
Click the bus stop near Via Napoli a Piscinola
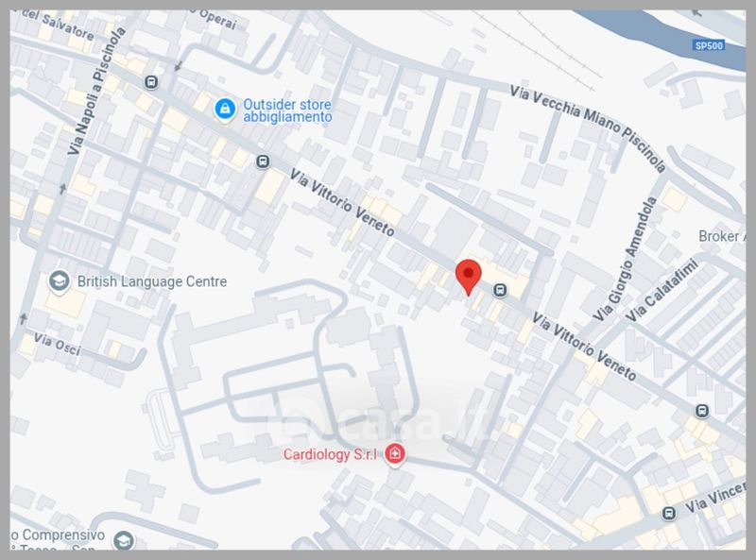151,82
